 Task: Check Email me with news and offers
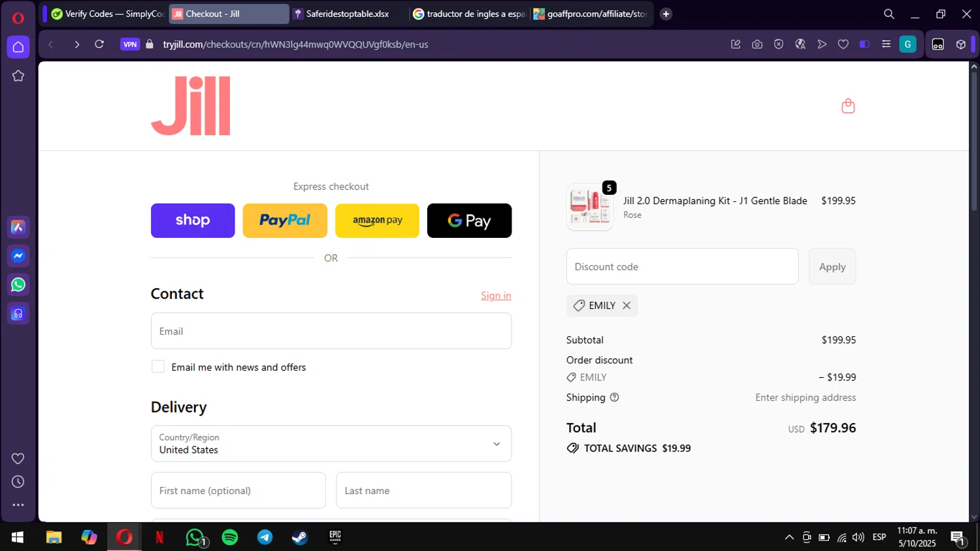point(158,367)
